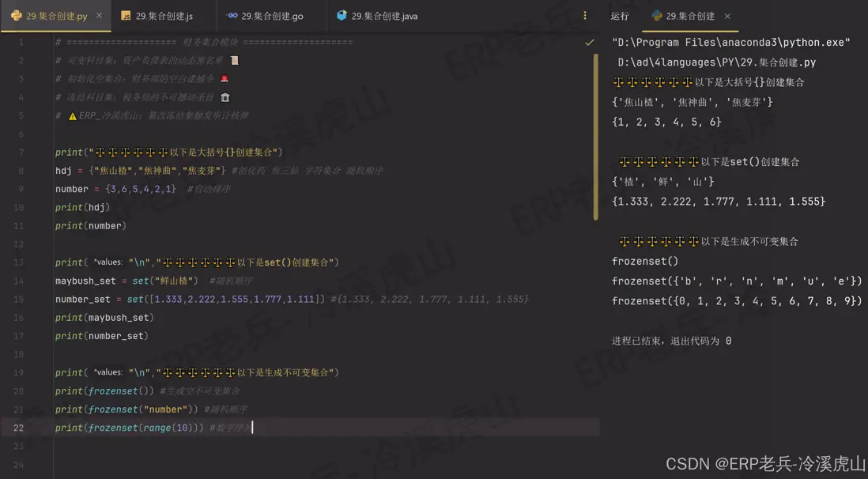Click console heading '以下是大括号{}创建集合'

pyautogui.click(x=749, y=82)
